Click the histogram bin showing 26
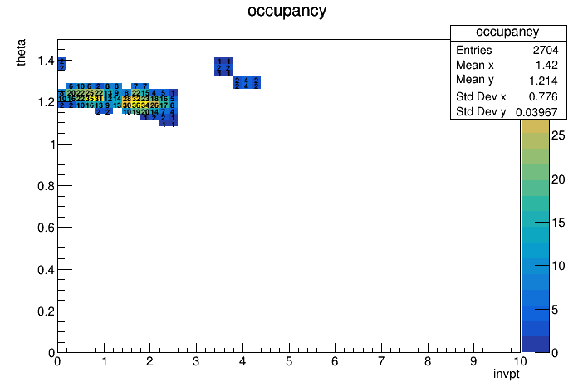The height and width of the screenshot is (392, 578). (154, 105)
